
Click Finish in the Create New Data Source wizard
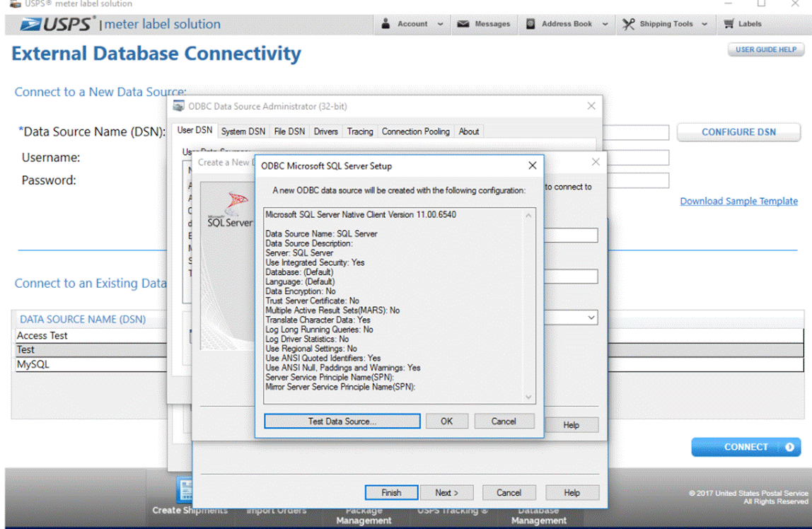tap(391, 493)
